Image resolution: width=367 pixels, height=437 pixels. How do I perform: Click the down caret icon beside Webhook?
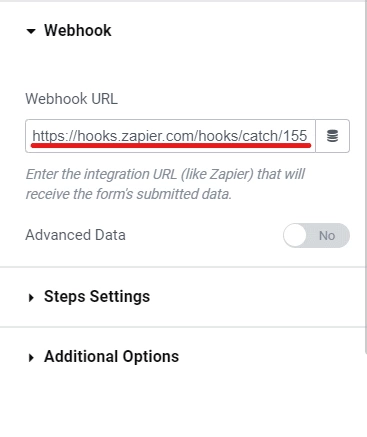tap(31, 31)
